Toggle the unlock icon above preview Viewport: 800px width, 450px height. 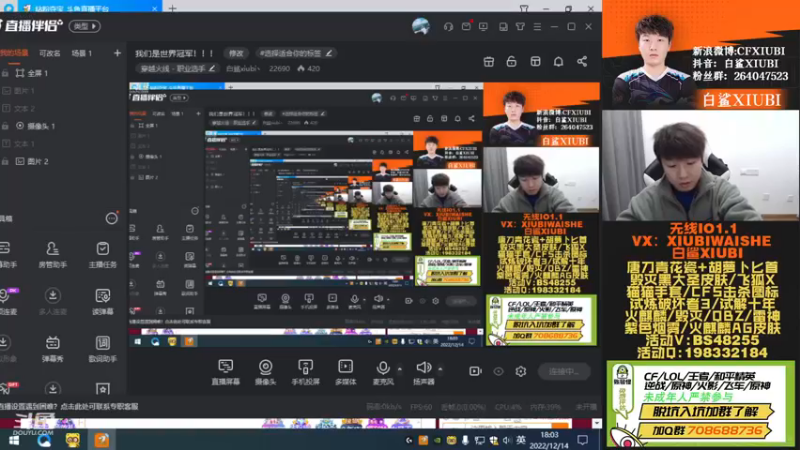click(511, 61)
